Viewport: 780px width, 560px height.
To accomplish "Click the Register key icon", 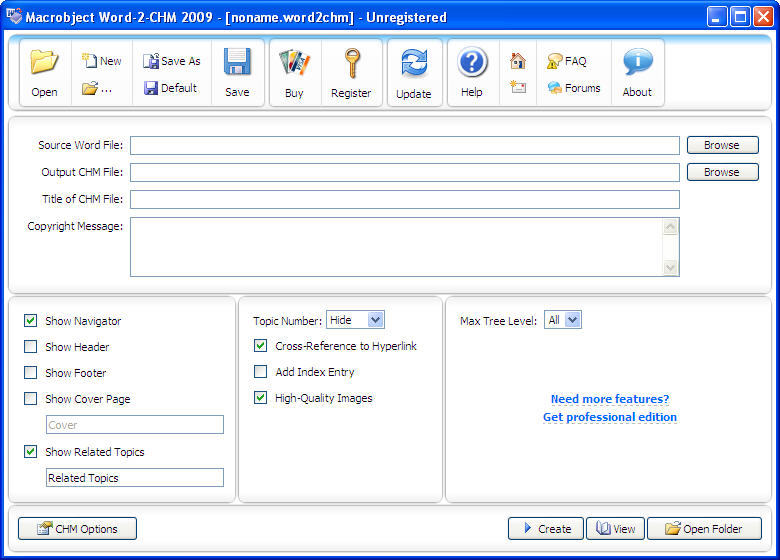I will tap(351, 64).
